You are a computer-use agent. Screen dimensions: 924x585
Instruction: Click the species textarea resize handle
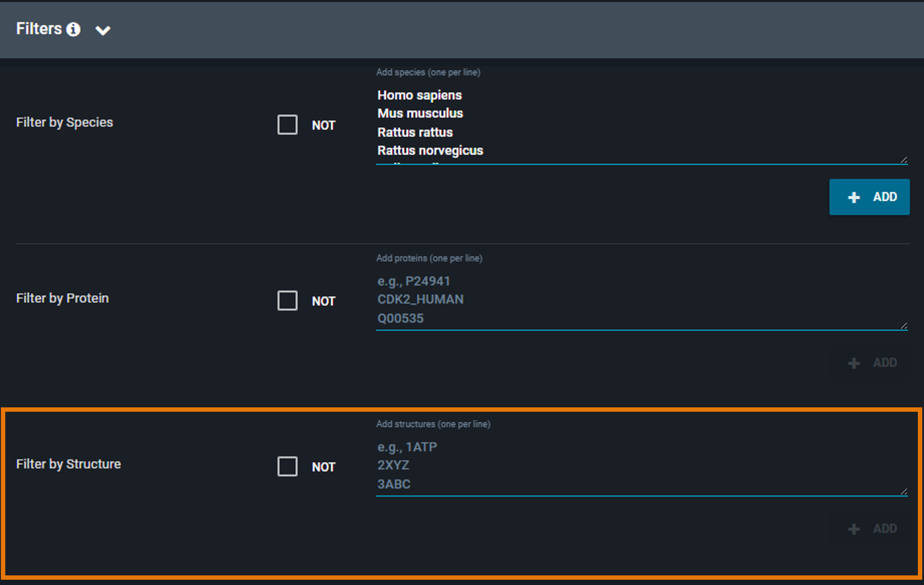(x=904, y=160)
